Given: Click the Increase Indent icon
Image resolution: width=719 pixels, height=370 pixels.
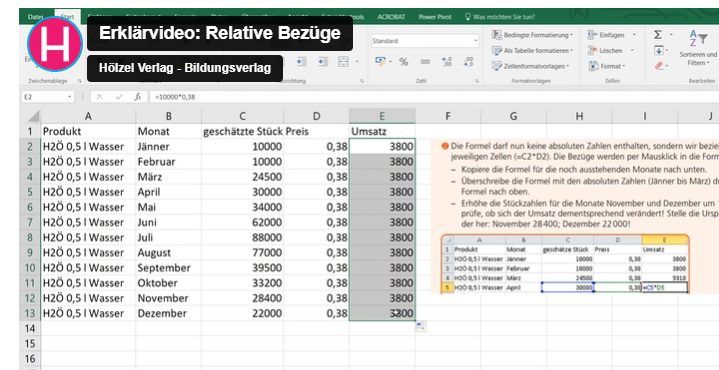Looking at the screenshot, I should [x=323, y=61].
